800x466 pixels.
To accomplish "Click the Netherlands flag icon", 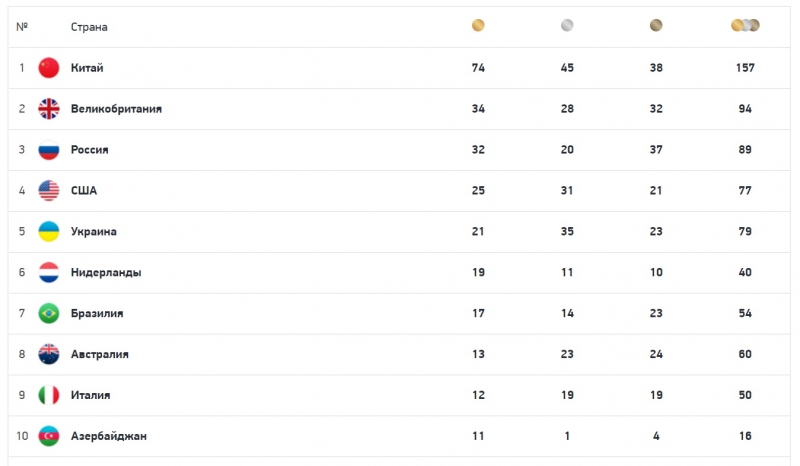I will tap(49, 273).
